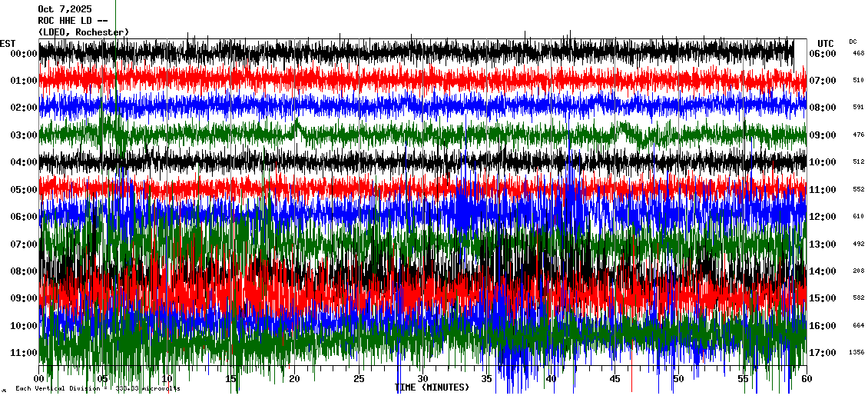Pick the DC offset value 664
868x399 pixels.
(x=859, y=324)
